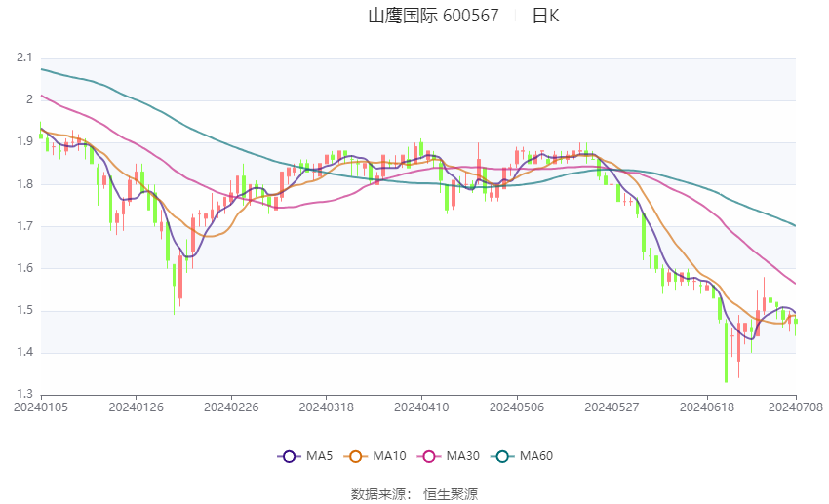Screen dimensions: 829x504
Task: Select the 20240126 date axis label
Action: tap(136, 407)
